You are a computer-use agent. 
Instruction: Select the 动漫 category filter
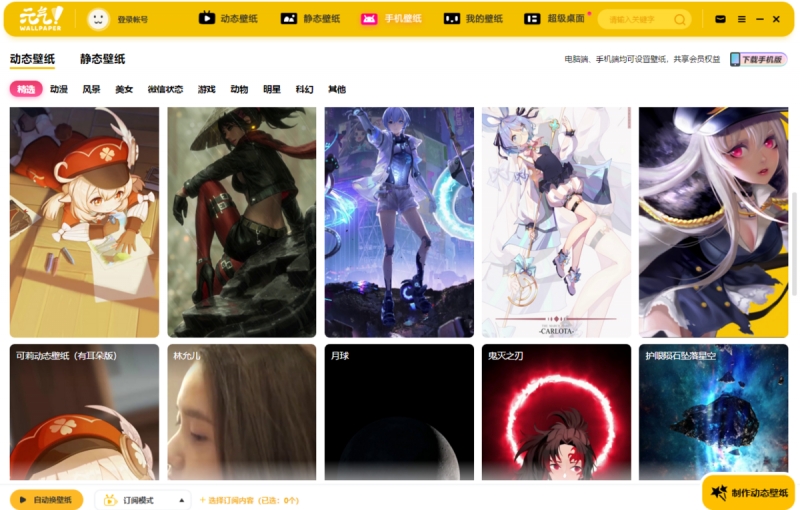pos(59,89)
